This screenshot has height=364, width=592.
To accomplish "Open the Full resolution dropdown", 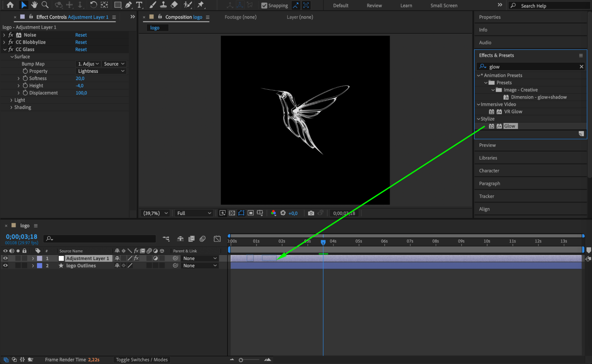I will 194,213.
